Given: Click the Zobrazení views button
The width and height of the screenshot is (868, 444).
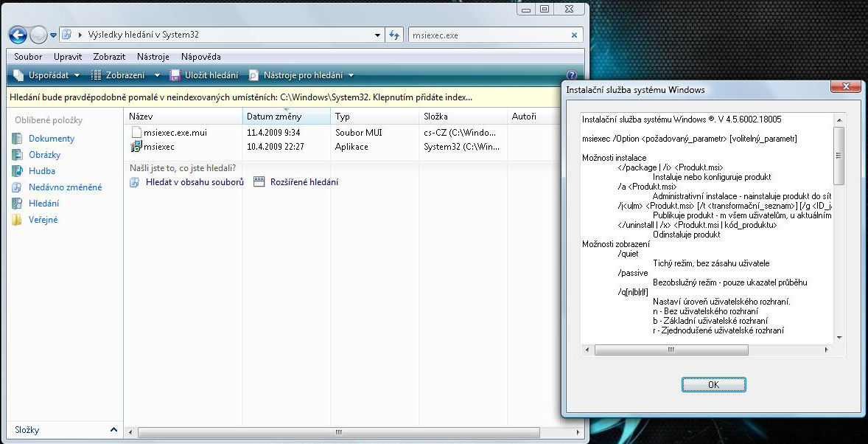Looking at the screenshot, I should tap(119, 74).
